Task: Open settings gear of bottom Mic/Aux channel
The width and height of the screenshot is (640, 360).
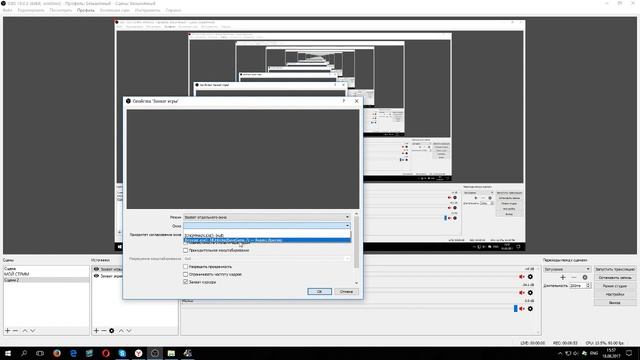Action: click(x=530, y=309)
